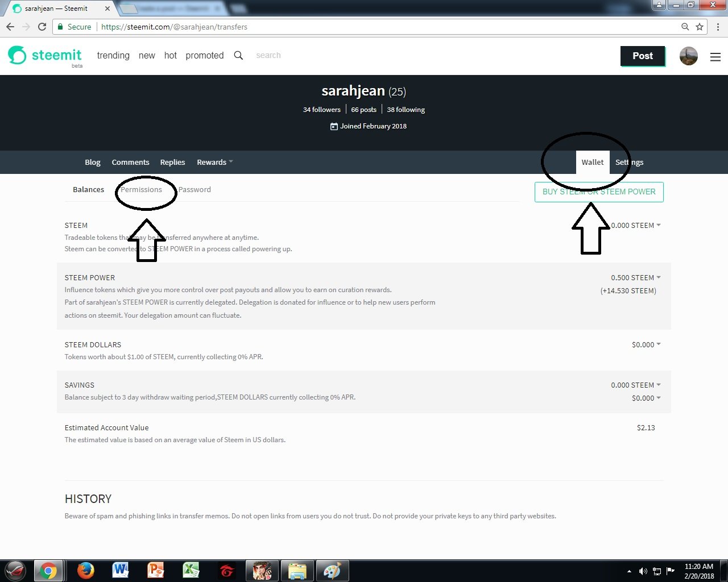Go back with browser back arrow
Image resolution: width=728 pixels, height=582 pixels.
pyautogui.click(x=10, y=27)
